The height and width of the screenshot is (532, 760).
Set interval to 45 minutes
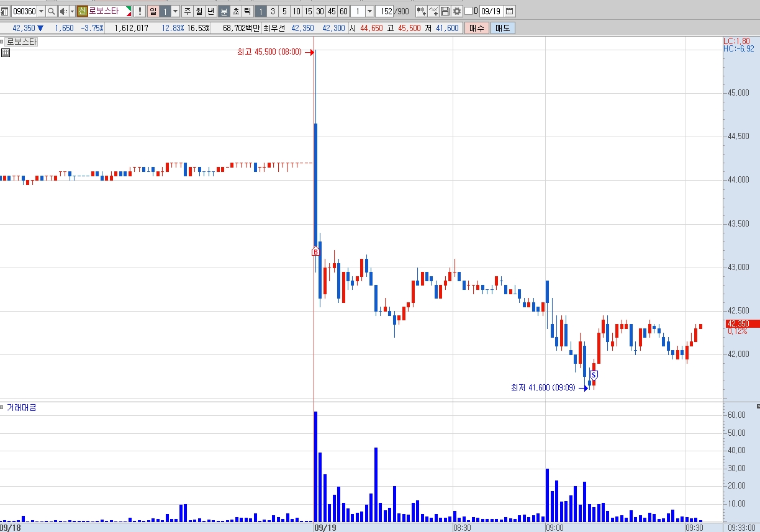click(x=332, y=11)
